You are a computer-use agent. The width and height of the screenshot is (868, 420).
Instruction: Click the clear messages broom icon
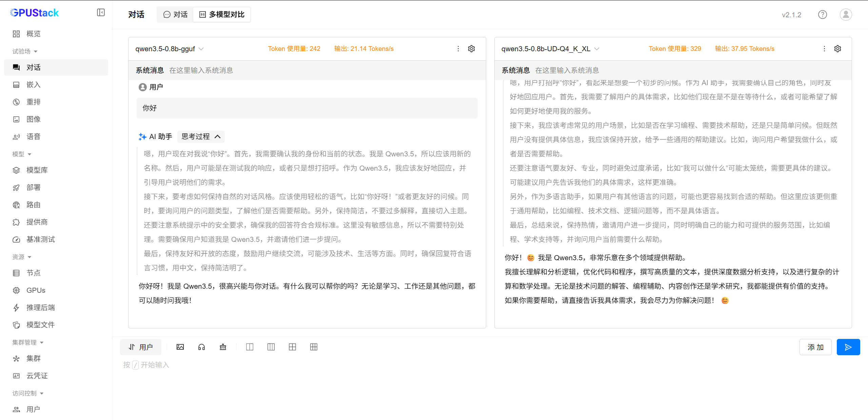click(223, 347)
